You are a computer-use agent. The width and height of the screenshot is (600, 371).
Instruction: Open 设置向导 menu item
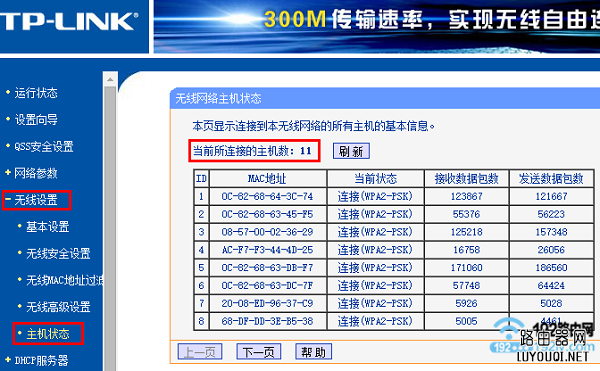pos(36,120)
